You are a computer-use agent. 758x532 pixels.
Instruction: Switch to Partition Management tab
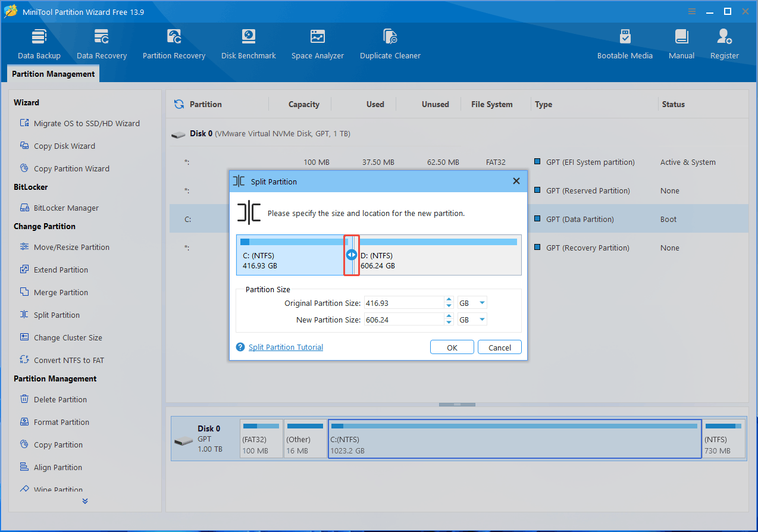pos(54,74)
